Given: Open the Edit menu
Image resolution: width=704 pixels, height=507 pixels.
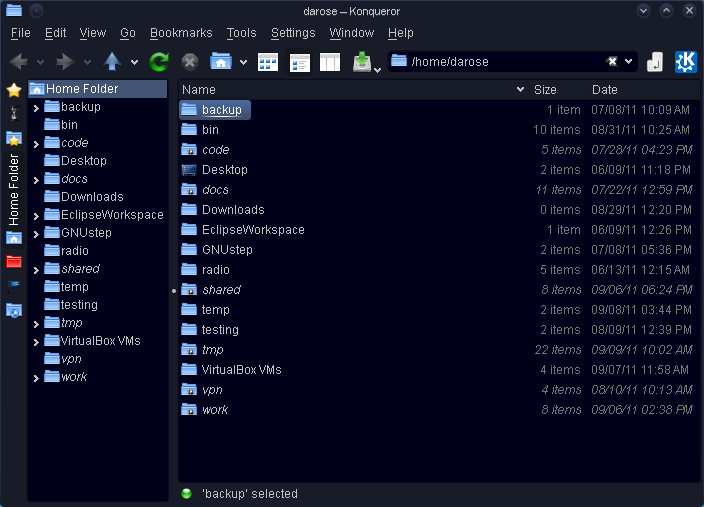Looking at the screenshot, I should (56, 33).
